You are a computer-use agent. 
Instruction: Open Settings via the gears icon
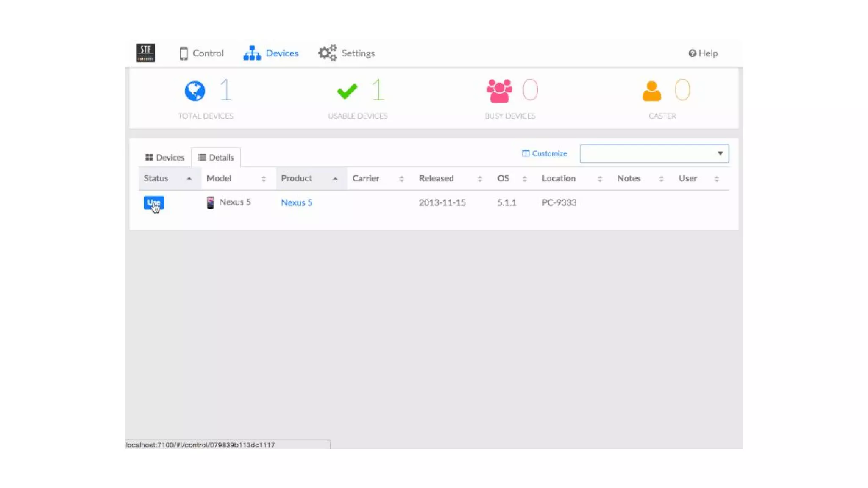(327, 53)
